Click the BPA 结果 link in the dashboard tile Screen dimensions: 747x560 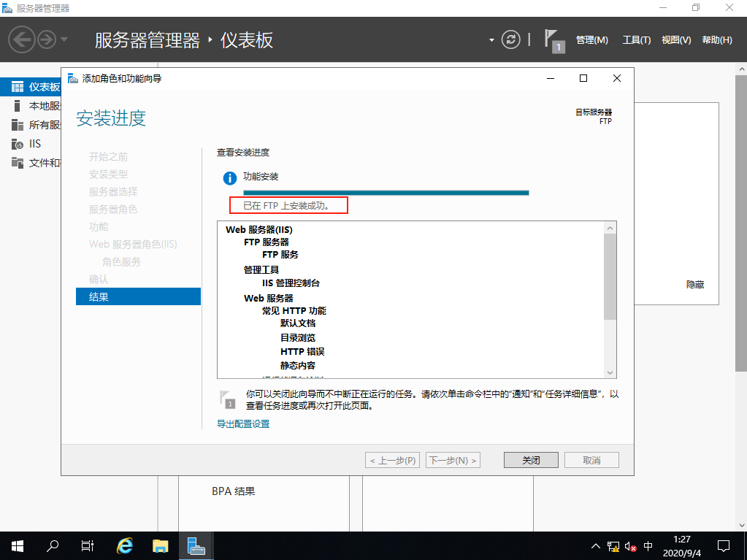pyautogui.click(x=234, y=491)
